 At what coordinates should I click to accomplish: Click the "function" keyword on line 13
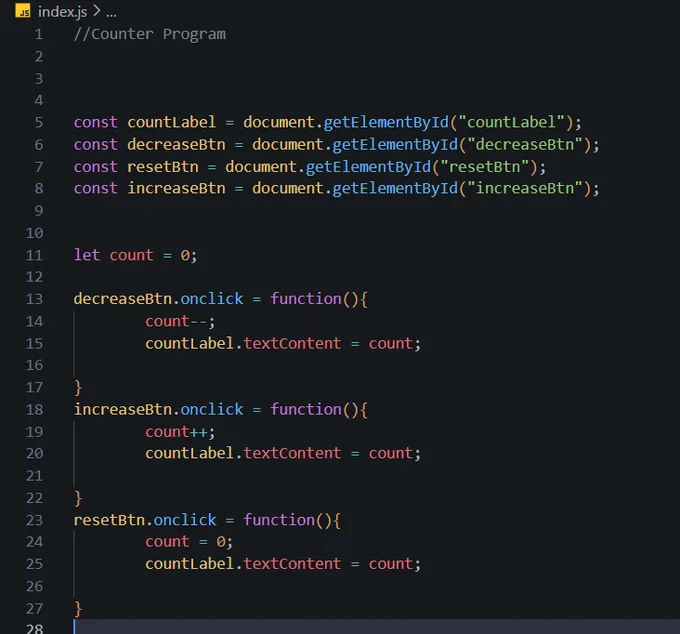tap(306, 299)
